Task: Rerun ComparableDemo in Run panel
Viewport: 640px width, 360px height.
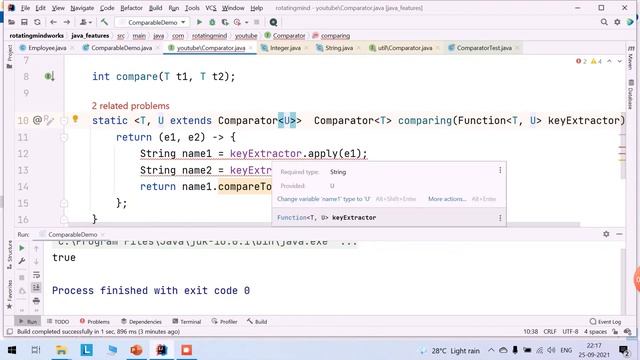Action: tap(22, 248)
